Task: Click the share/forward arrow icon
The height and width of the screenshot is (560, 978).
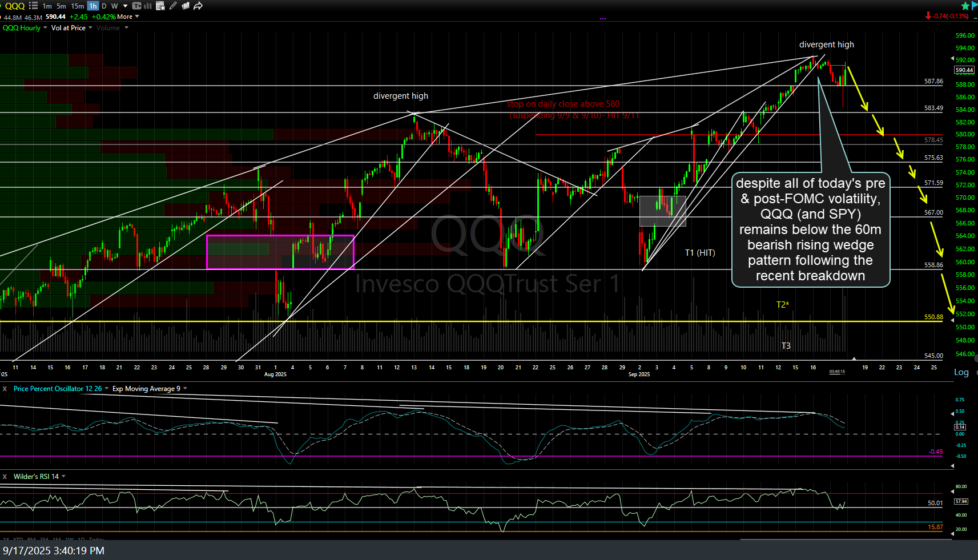Action: click(x=198, y=6)
